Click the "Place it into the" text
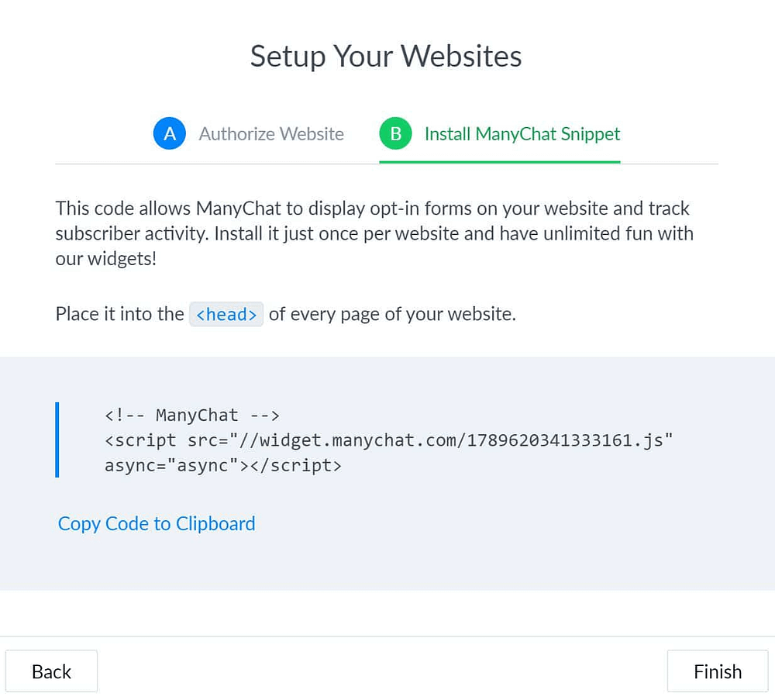775x700 pixels. [x=119, y=314]
